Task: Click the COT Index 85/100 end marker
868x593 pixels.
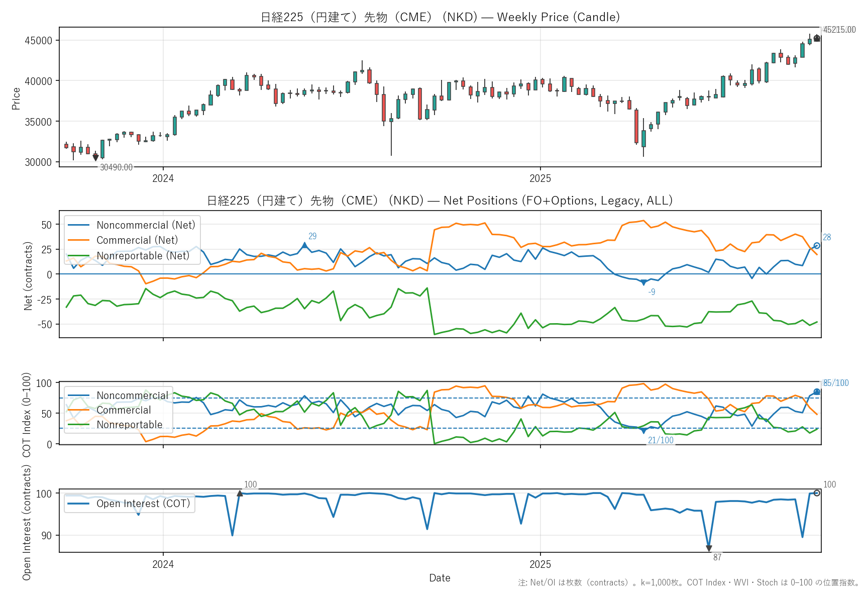Action: (817, 392)
